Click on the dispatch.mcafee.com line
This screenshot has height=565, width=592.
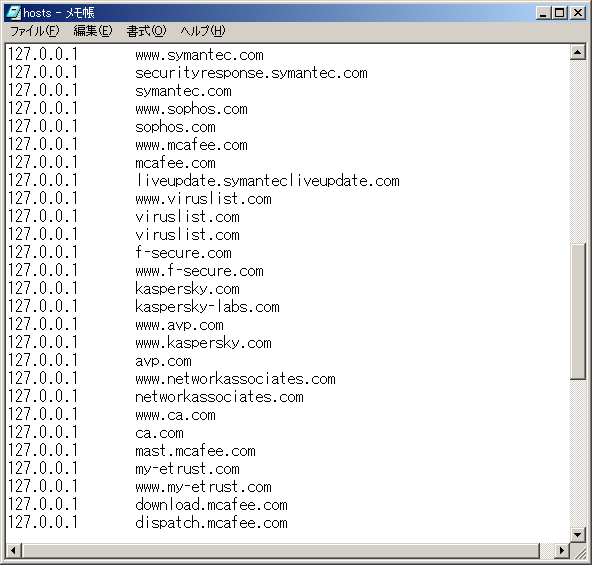211,523
